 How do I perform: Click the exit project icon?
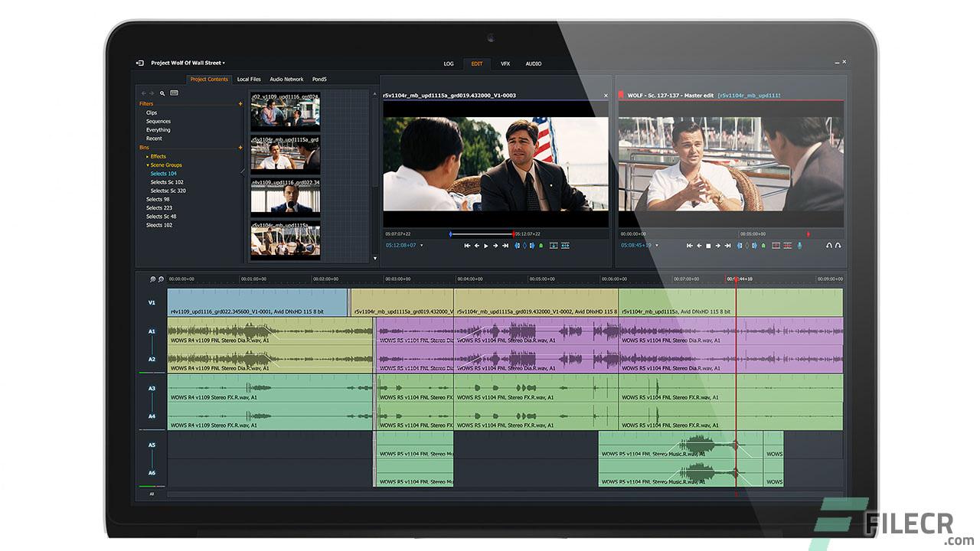click(x=140, y=63)
